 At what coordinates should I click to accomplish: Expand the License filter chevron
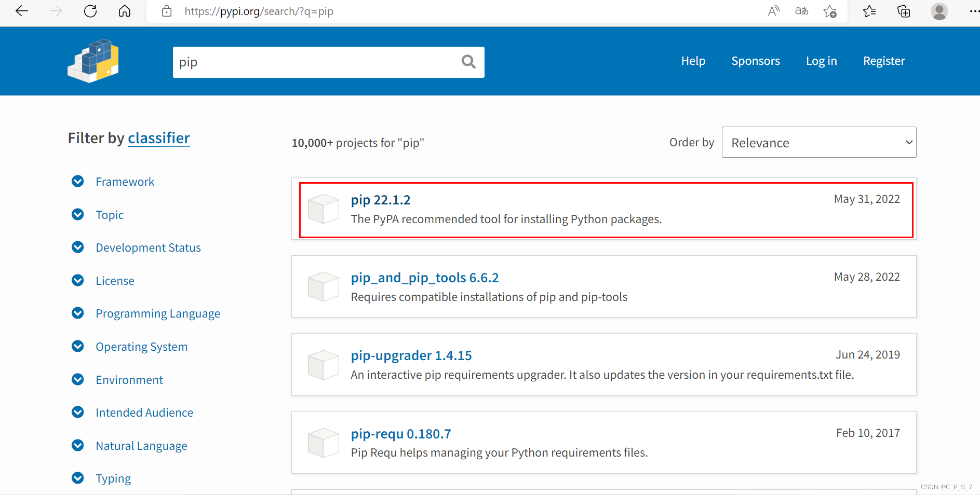78,280
